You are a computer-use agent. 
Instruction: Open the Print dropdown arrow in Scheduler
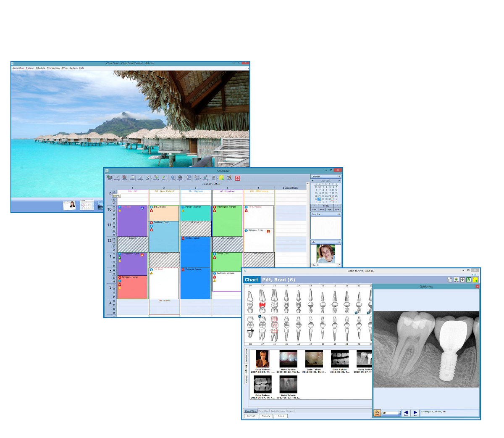pyautogui.click(x=217, y=178)
